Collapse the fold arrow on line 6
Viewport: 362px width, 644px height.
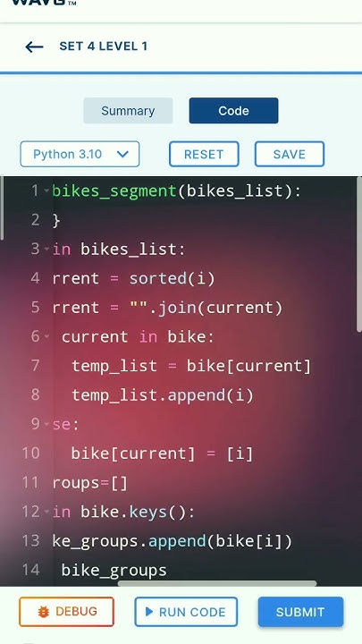pos(46,336)
